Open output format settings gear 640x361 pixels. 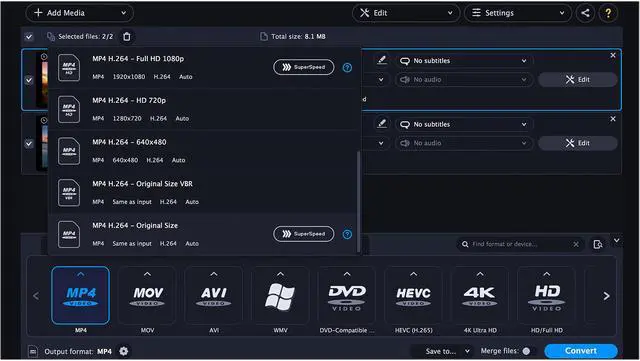click(123, 351)
